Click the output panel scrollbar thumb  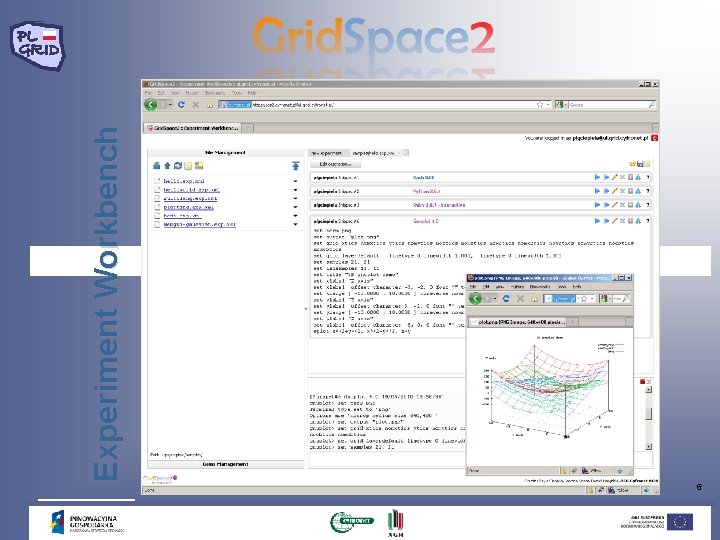coord(649,413)
